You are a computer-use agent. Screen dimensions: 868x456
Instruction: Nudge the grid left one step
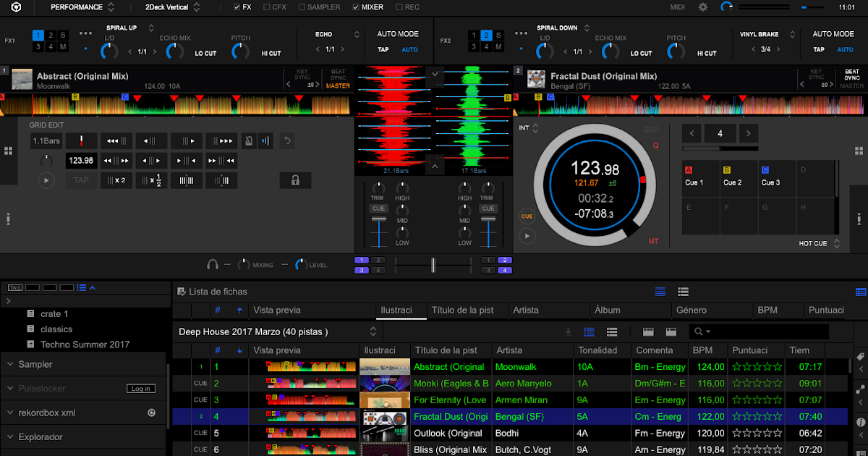click(x=151, y=140)
